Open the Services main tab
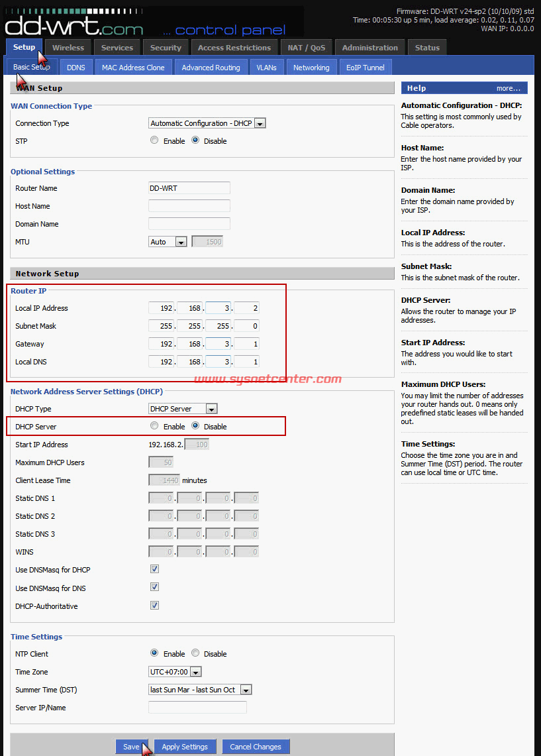 tap(117, 48)
